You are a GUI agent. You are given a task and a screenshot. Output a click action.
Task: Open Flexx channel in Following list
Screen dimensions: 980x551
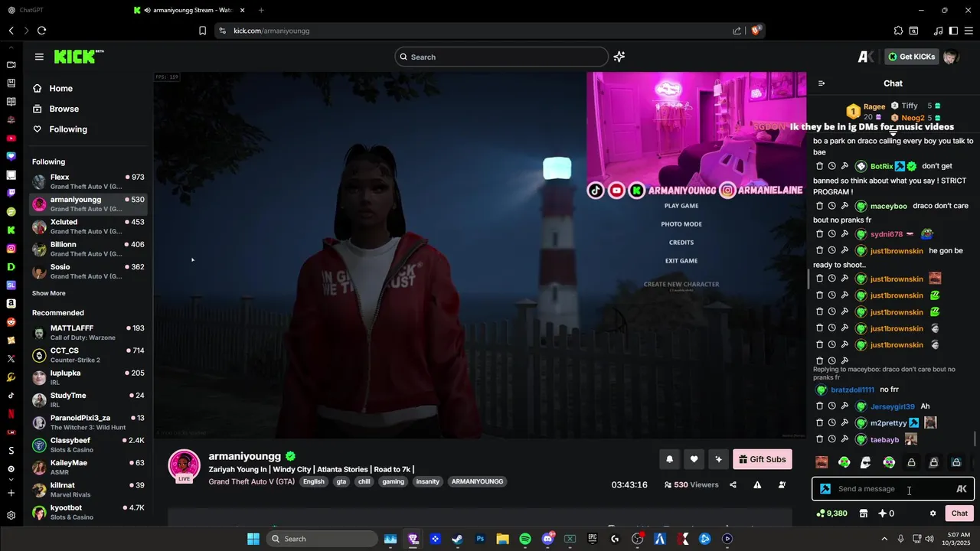[x=88, y=181]
